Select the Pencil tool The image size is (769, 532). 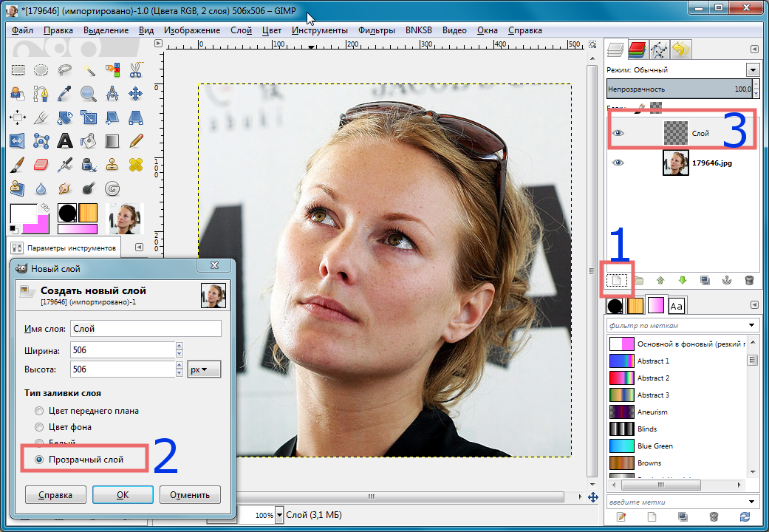pos(136,141)
